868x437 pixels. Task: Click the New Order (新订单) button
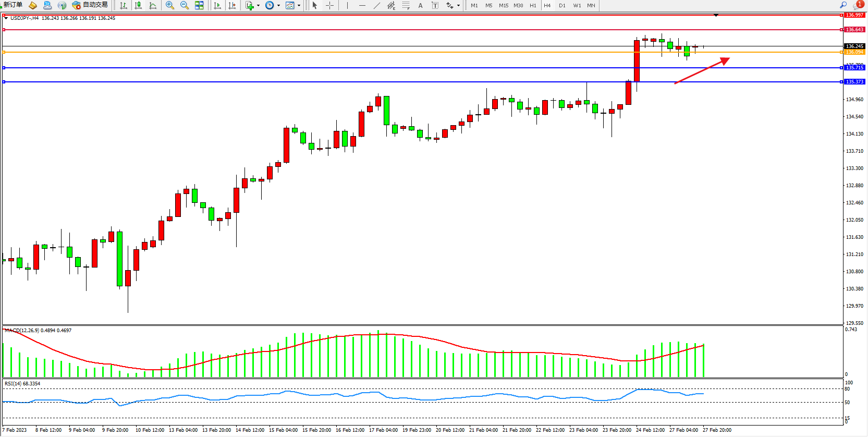(x=13, y=5)
